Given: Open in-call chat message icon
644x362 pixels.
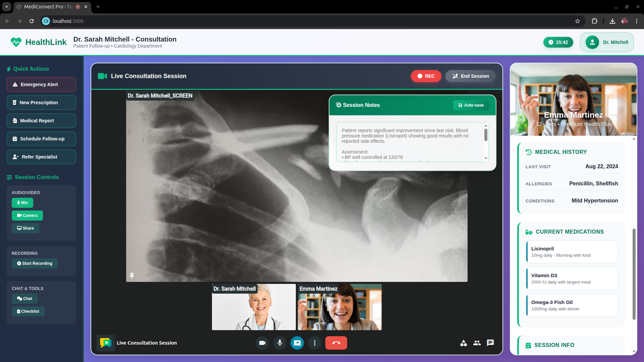Looking at the screenshot, I should coord(490,343).
